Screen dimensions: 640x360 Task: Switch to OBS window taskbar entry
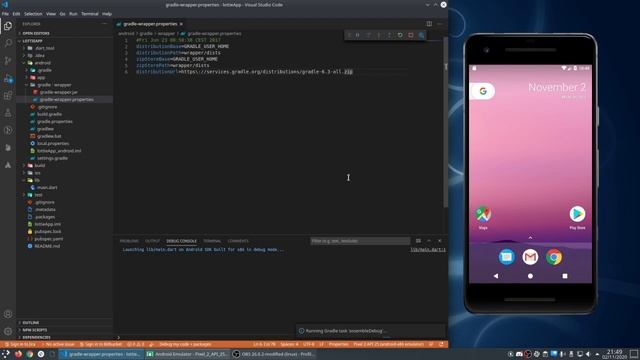[x=273, y=354]
